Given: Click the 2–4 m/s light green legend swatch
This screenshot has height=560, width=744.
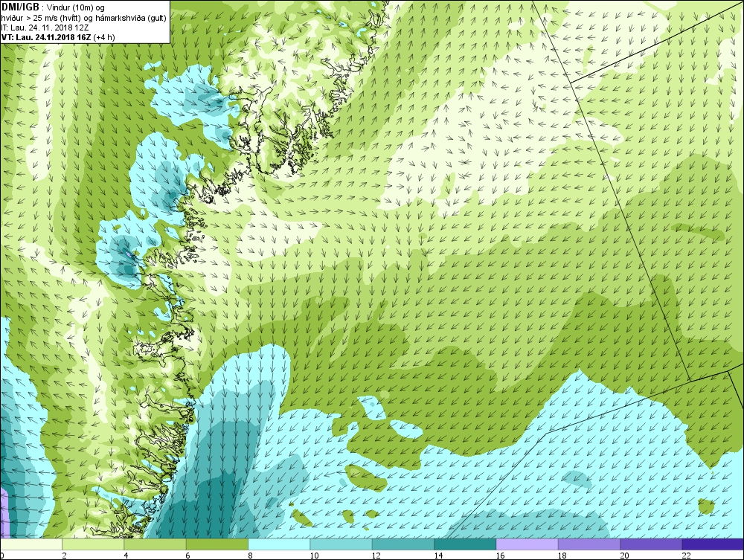Looking at the screenshot, I should click(93, 544).
